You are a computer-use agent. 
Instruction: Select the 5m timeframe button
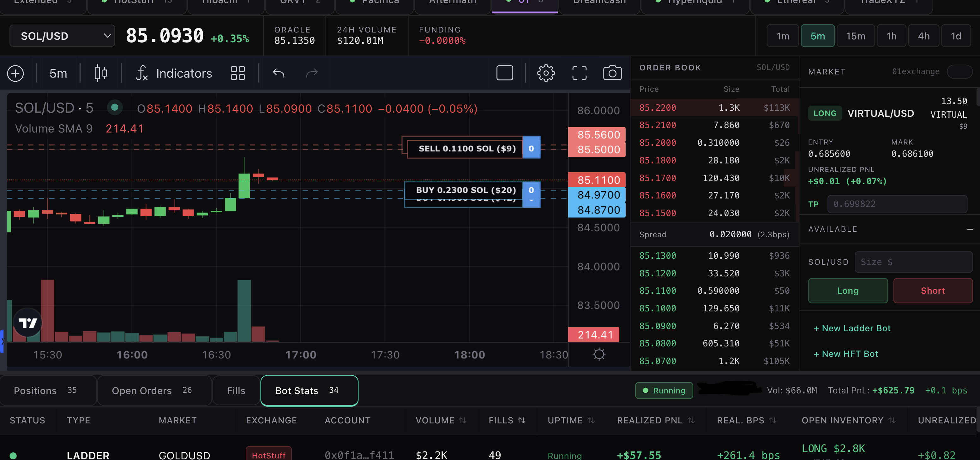tap(818, 36)
